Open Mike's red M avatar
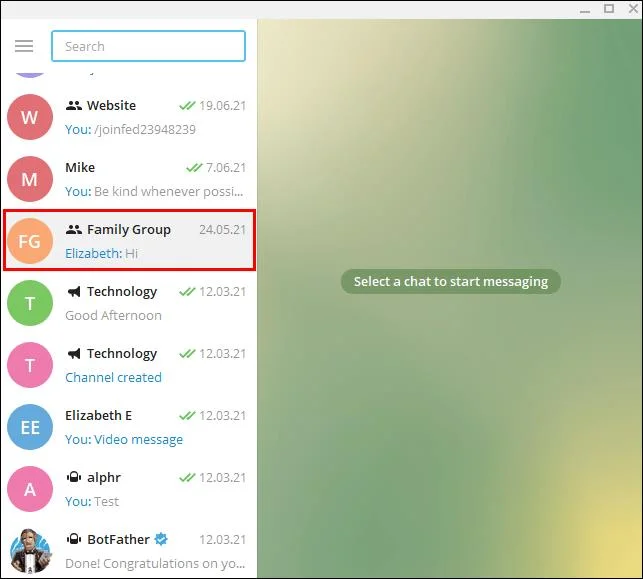The height and width of the screenshot is (579, 643). click(30, 179)
